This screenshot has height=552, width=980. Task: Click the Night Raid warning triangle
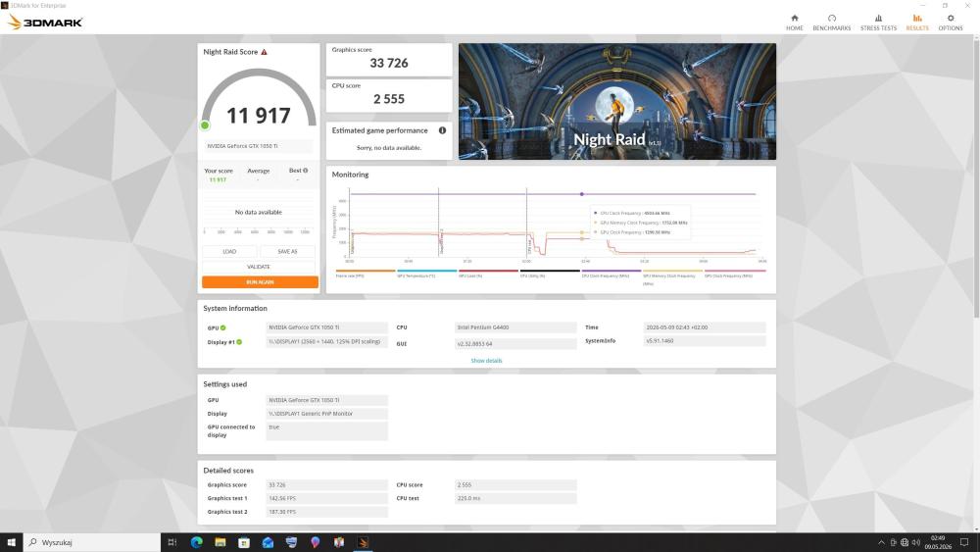[264, 52]
